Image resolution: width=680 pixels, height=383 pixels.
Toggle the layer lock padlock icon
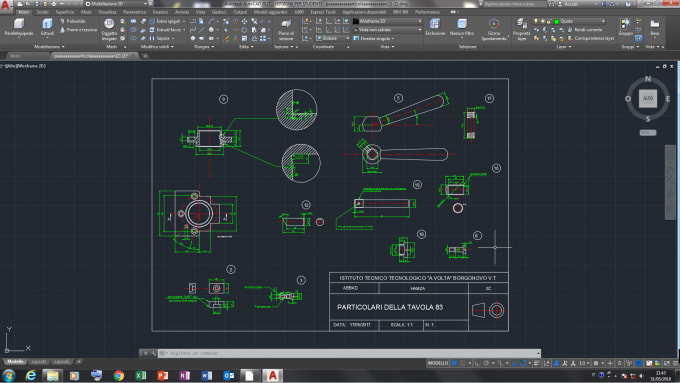tap(549, 21)
